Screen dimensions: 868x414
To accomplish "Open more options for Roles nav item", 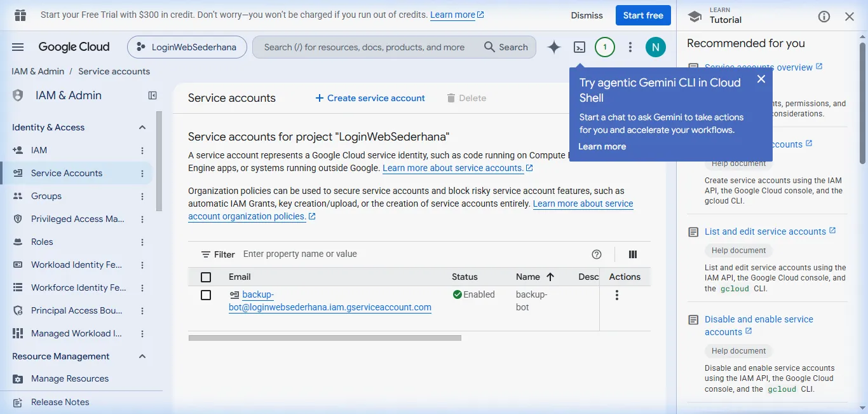I will click(x=142, y=242).
